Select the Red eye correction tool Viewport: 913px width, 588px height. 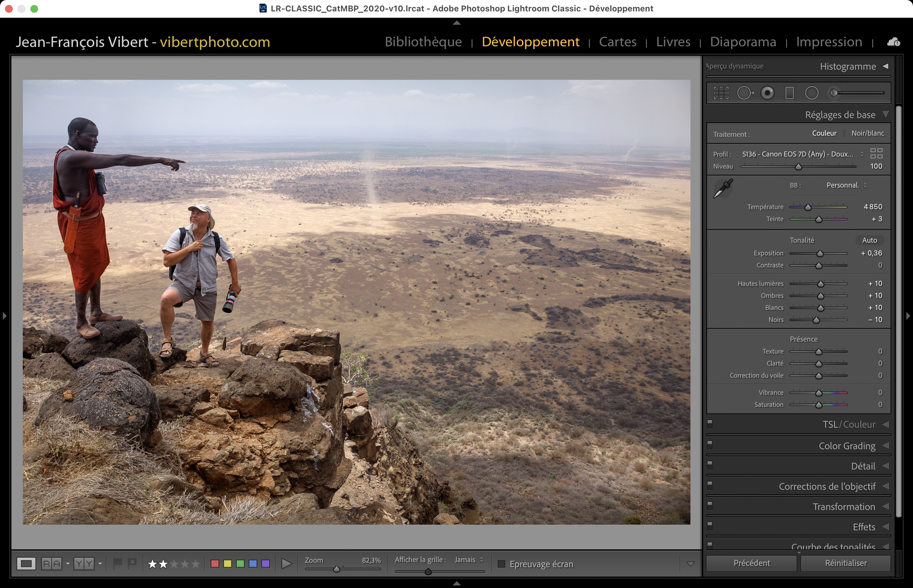pos(767,93)
